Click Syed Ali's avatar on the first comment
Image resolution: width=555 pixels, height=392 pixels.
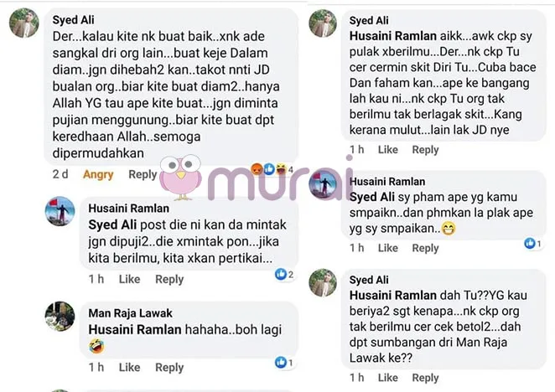[x=24, y=23]
